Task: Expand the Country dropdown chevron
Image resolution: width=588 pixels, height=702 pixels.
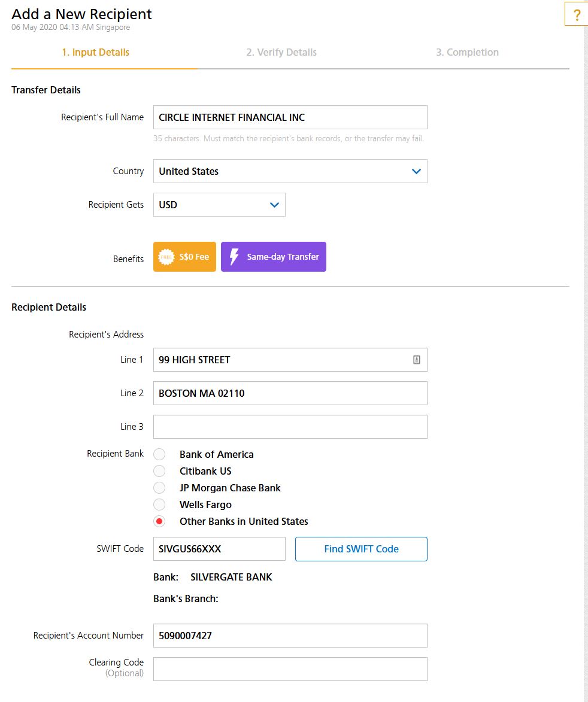Action: pyautogui.click(x=416, y=172)
